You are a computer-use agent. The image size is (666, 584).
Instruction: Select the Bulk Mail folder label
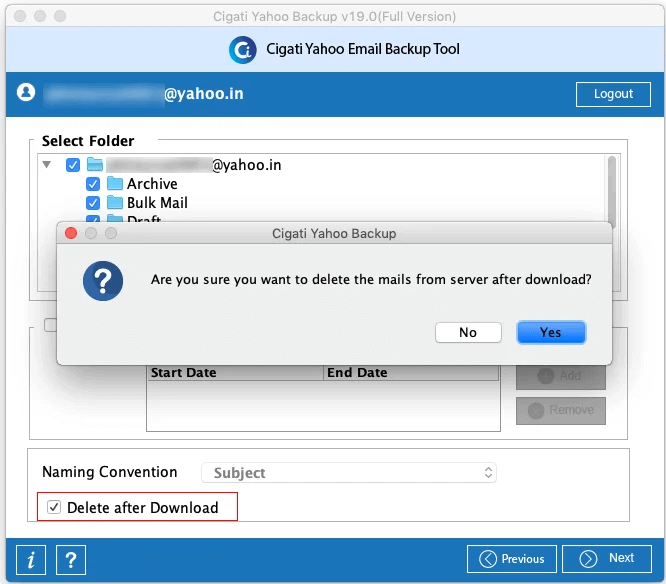coord(157,203)
